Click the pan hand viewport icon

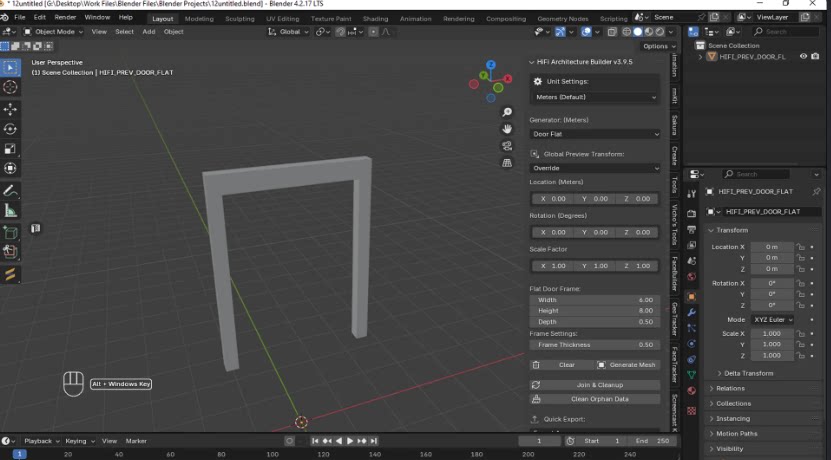507,129
